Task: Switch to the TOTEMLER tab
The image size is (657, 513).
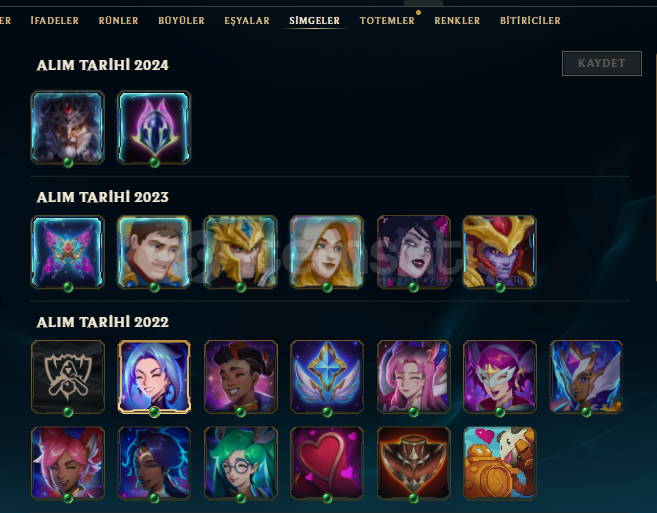Action: [x=387, y=21]
